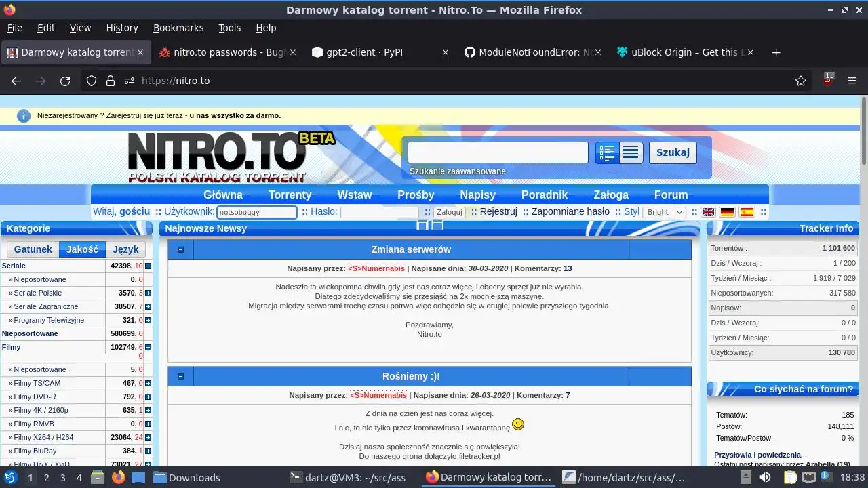Open the Zapomniane hasło link

tap(570, 211)
